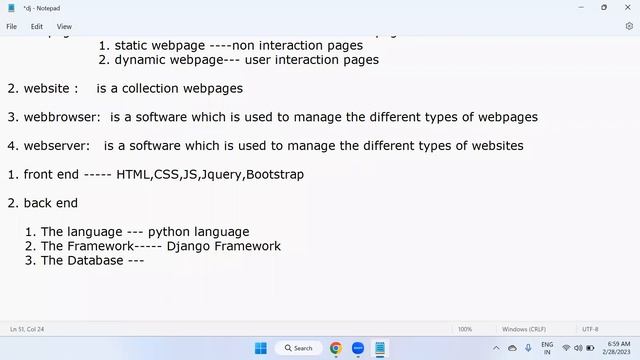
Task: Click 'The Framework----- Django Framework' line
Action: (153, 246)
